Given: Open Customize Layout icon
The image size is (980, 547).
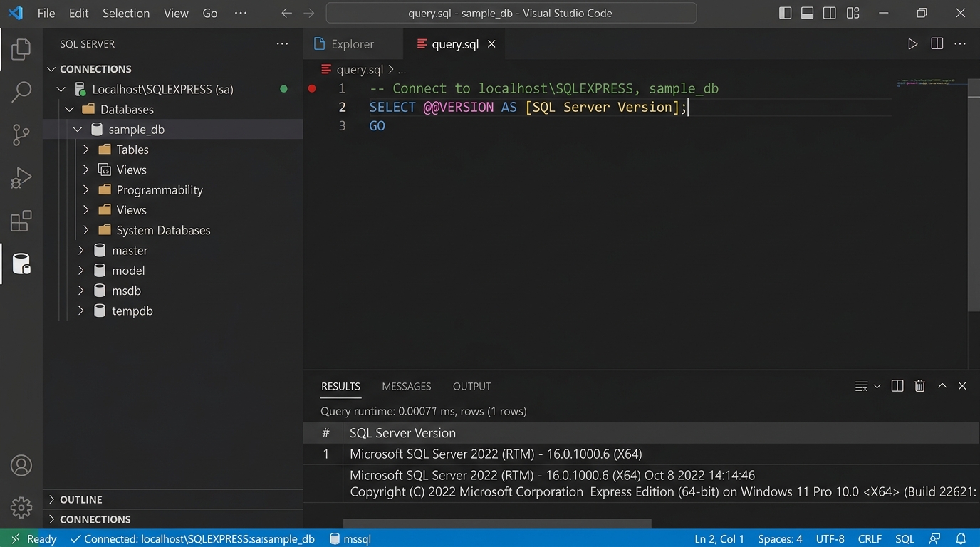Looking at the screenshot, I should pyautogui.click(x=853, y=13).
